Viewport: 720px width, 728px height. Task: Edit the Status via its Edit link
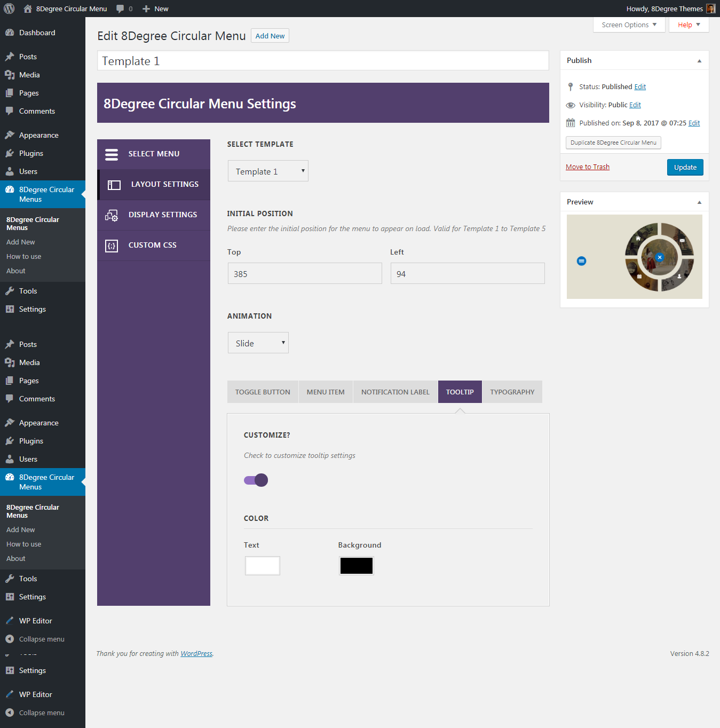tap(640, 86)
